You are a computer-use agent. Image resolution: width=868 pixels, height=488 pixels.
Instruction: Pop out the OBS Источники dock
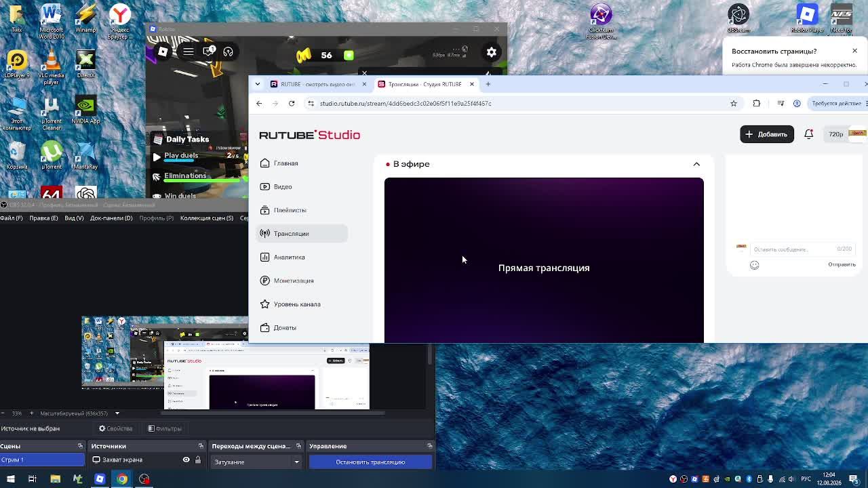(x=201, y=446)
